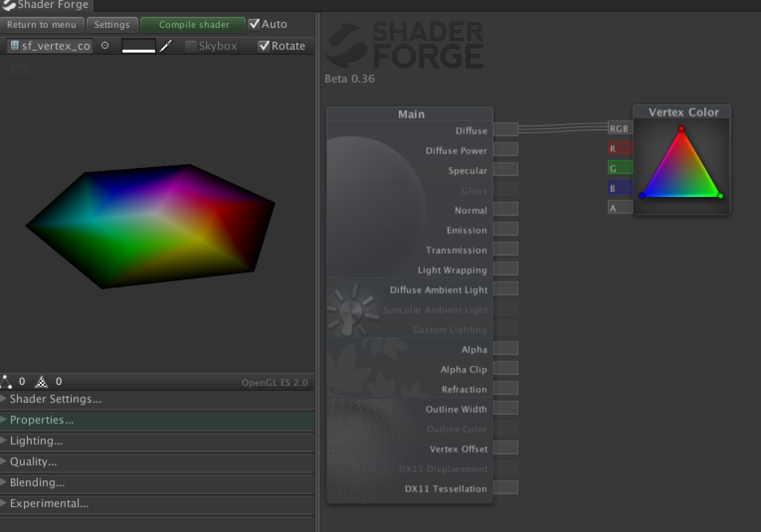The image size is (761, 532).
Task: Click the Refraction input connector
Action: coord(506,388)
